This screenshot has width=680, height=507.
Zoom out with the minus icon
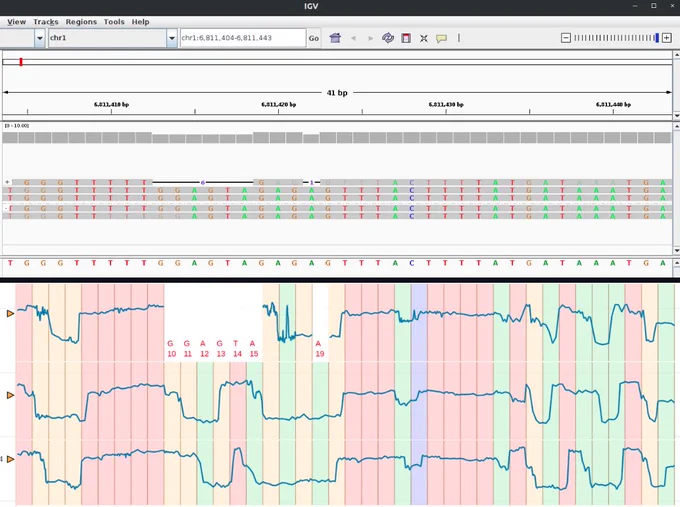[x=566, y=38]
